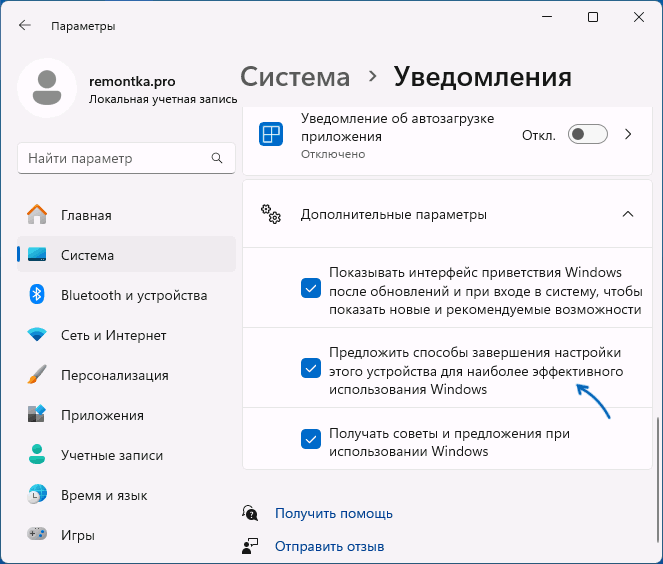
Task: Uncheck the finish device setup suggestions checkbox
Action: [310, 368]
